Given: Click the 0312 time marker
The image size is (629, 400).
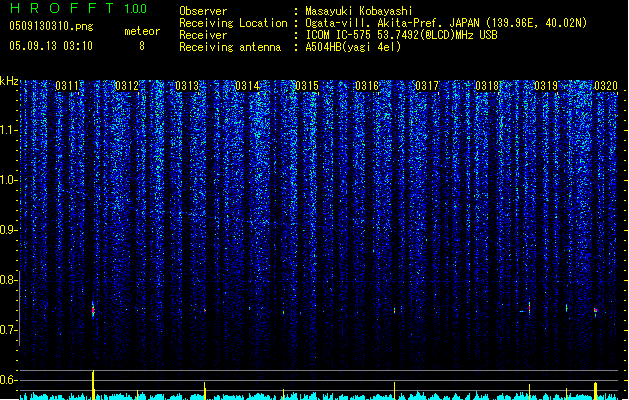Looking at the screenshot, I should tap(127, 86).
